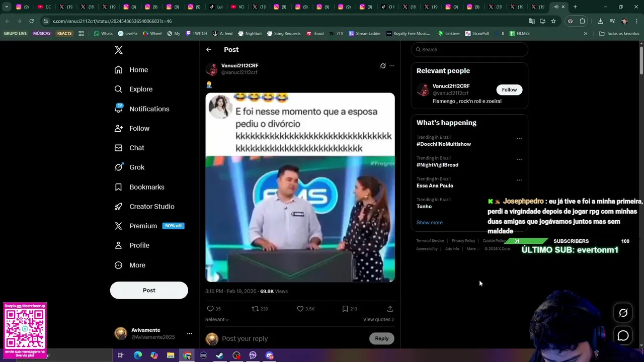This screenshot has width=644, height=362.
Task: Open the More circle menu in sidebar
Action: tap(130, 265)
